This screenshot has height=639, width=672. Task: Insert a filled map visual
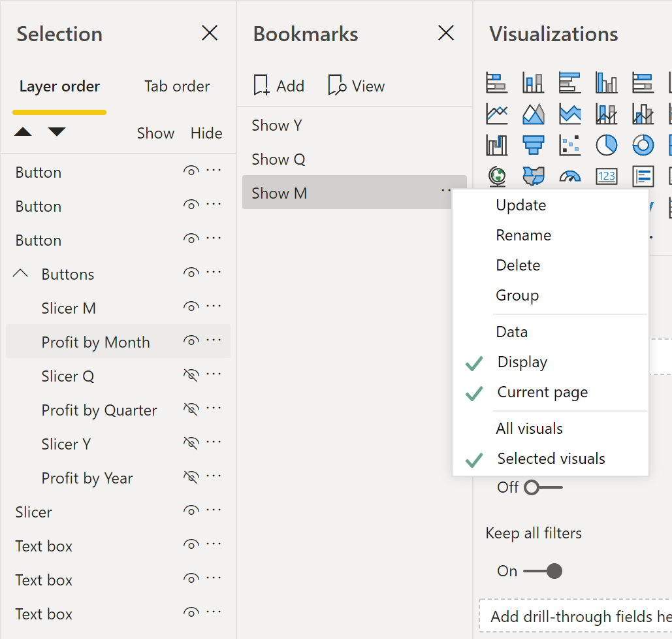(x=533, y=176)
